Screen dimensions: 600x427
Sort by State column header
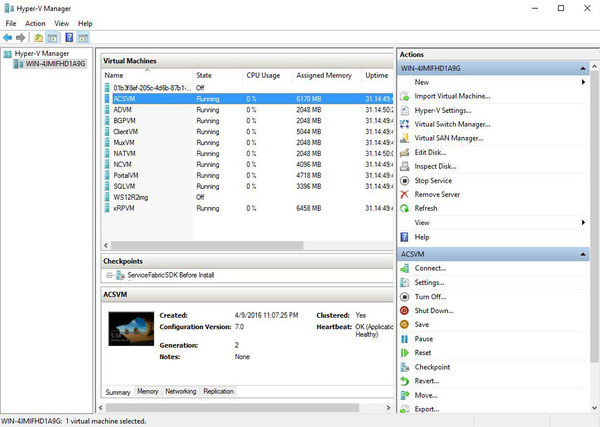click(217, 75)
